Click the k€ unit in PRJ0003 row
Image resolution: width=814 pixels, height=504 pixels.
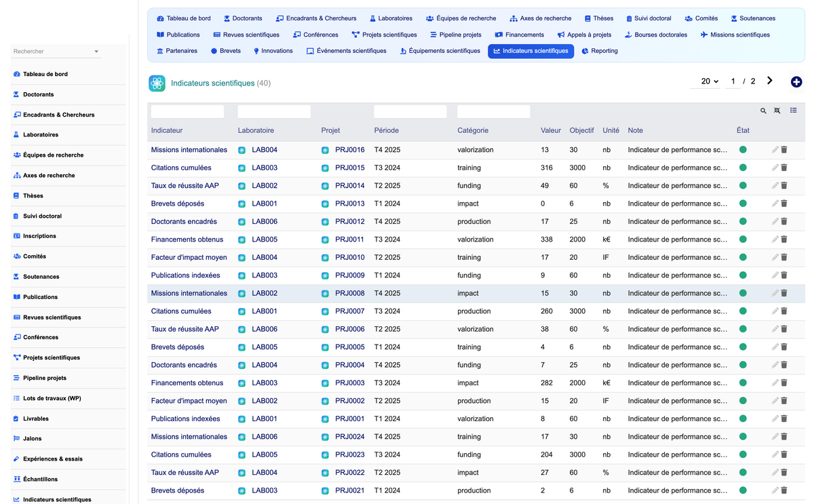click(606, 383)
